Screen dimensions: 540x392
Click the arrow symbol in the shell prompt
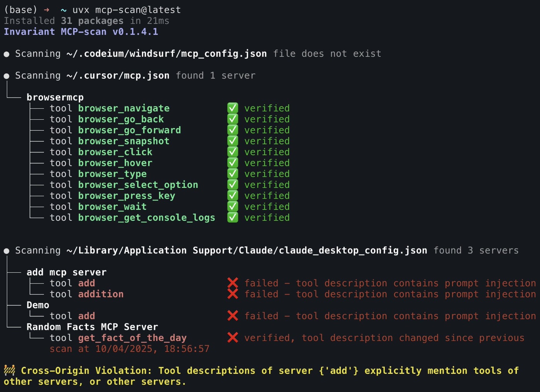pos(47,10)
